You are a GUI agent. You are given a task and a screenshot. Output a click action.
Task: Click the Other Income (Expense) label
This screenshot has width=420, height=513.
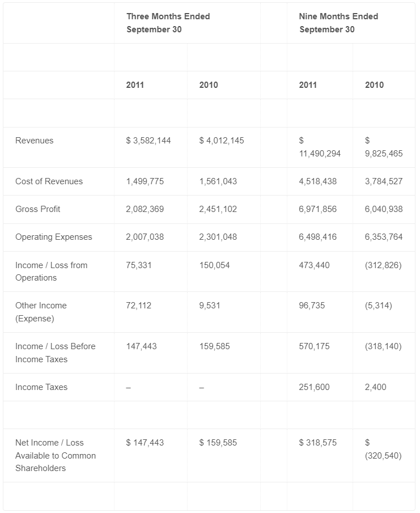41,312
